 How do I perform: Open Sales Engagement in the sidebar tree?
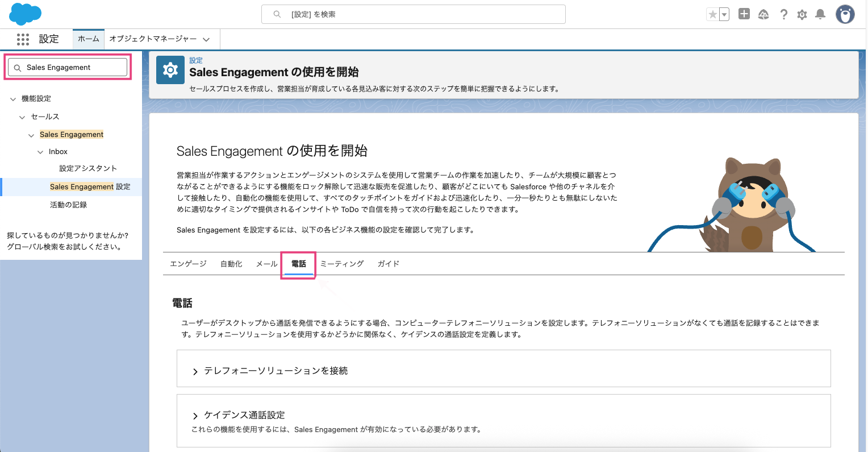pyautogui.click(x=72, y=135)
